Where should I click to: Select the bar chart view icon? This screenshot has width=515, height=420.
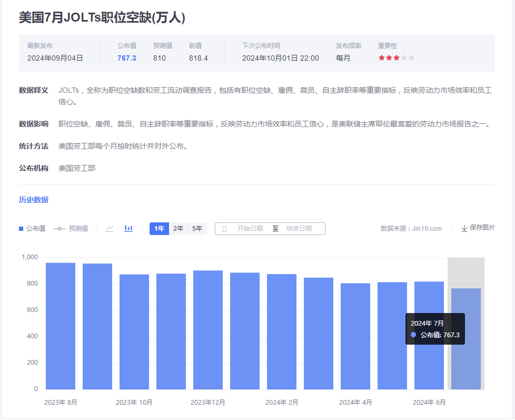pyautogui.click(x=128, y=229)
